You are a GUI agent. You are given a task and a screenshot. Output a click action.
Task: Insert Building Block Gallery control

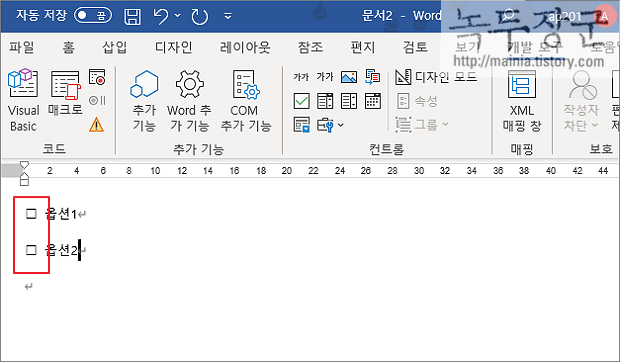pos(372,77)
